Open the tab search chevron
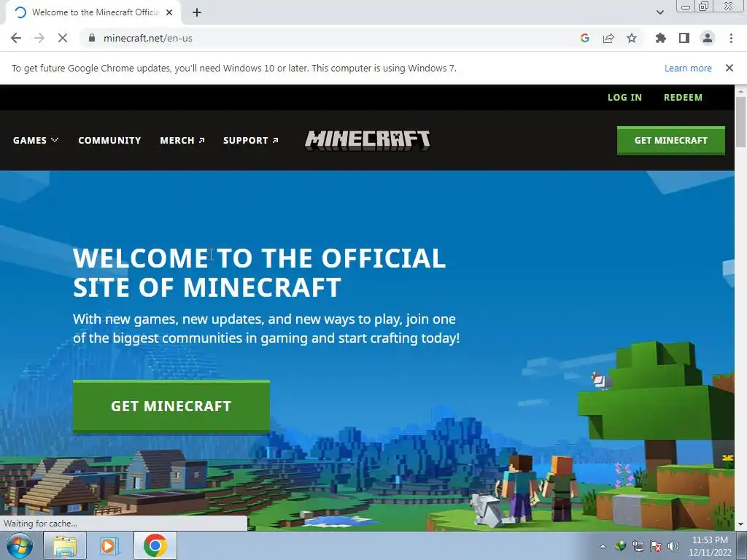The height and width of the screenshot is (560, 747). point(659,12)
